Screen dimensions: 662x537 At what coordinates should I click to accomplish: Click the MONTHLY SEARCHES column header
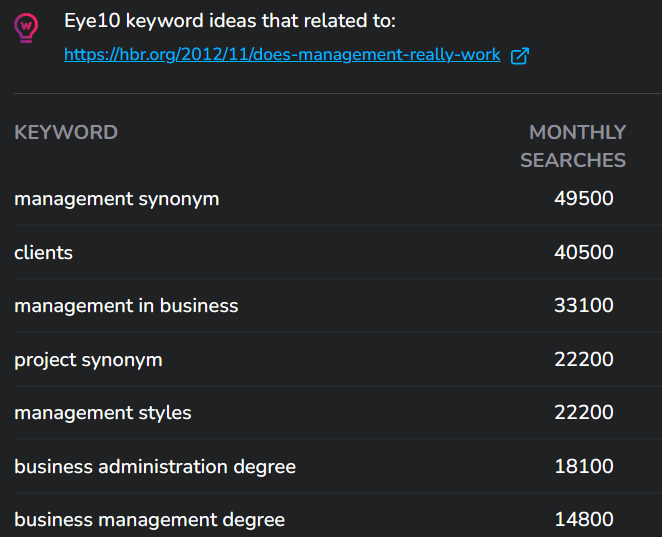tap(573, 146)
